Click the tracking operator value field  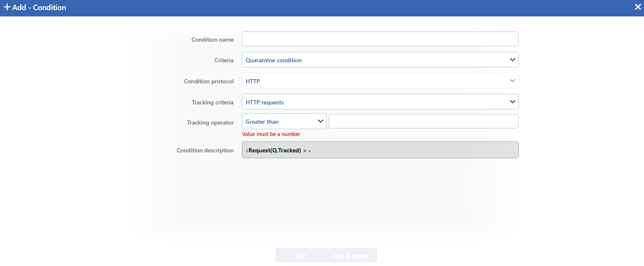(x=424, y=121)
